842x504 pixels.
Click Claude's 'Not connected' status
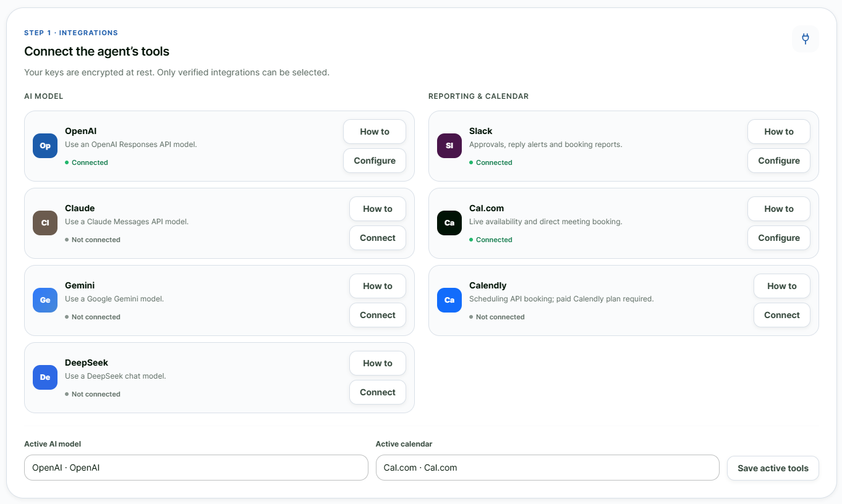click(96, 240)
